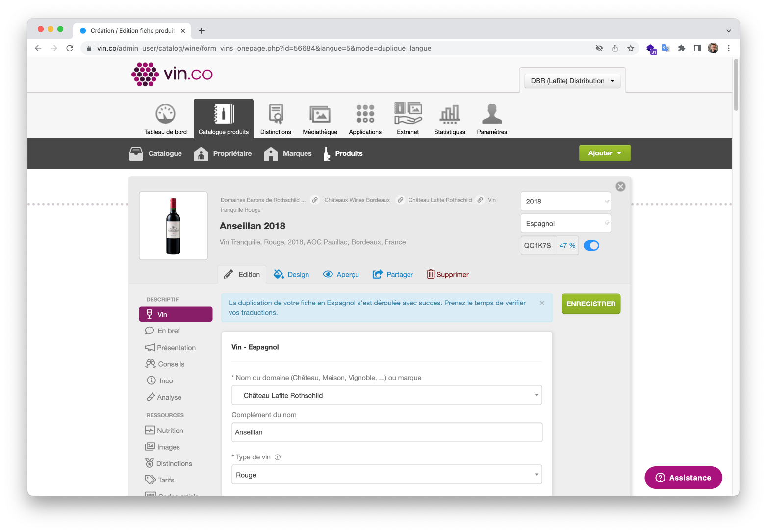Screen dimensions: 767x532
Task: Open Tarifs under Ressources
Action: 160,480
